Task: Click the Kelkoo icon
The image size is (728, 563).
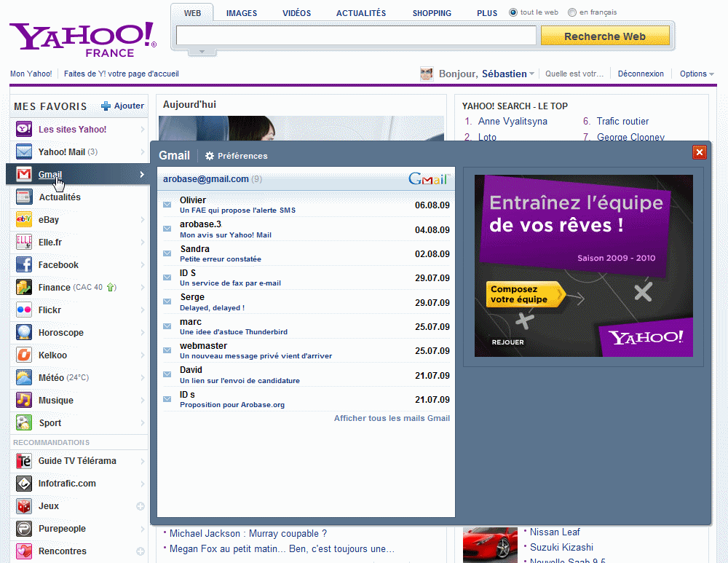Action: tap(24, 355)
